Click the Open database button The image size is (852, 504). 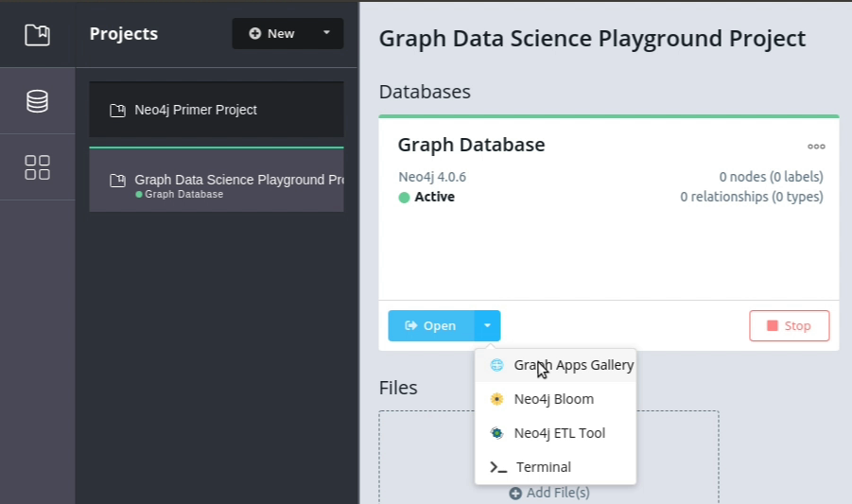(x=431, y=326)
